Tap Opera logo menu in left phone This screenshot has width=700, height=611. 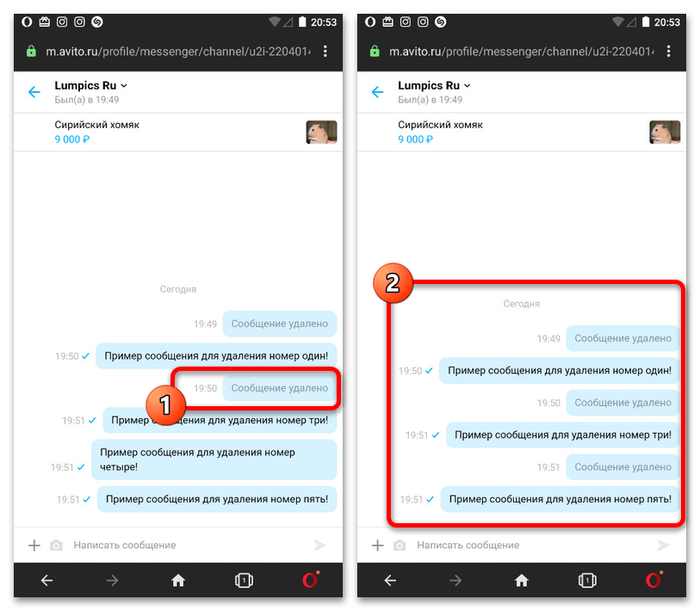tap(311, 579)
